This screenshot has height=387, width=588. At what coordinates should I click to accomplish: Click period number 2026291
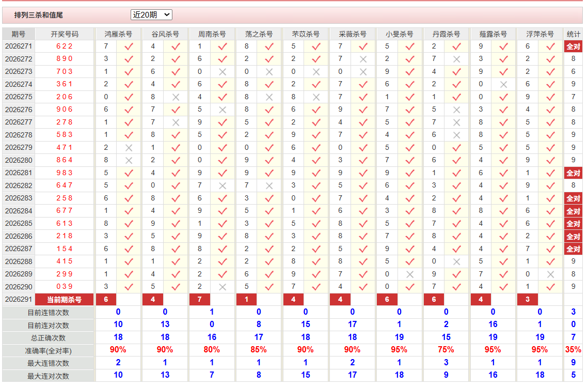click(x=19, y=300)
